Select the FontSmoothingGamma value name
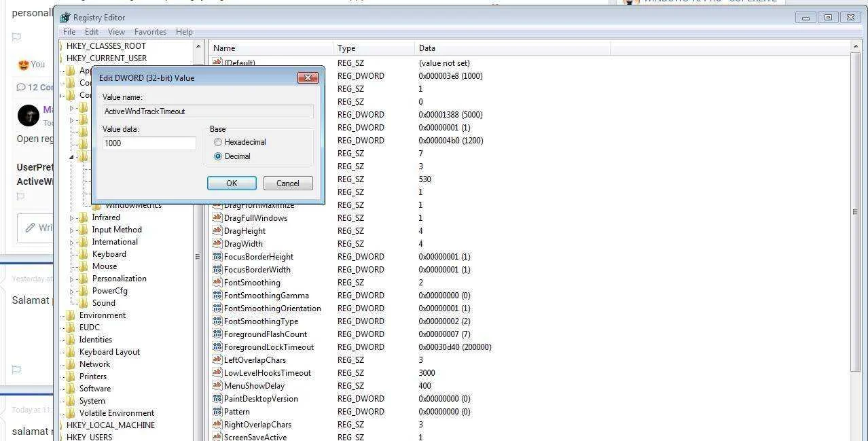This screenshot has width=868, height=441. (266, 296)
